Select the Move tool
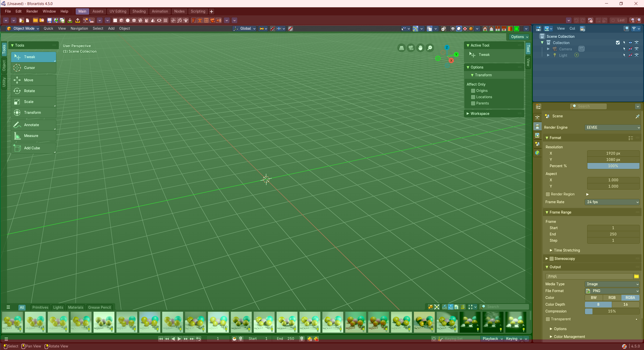644x350 pixels. [x=33, y=80]
